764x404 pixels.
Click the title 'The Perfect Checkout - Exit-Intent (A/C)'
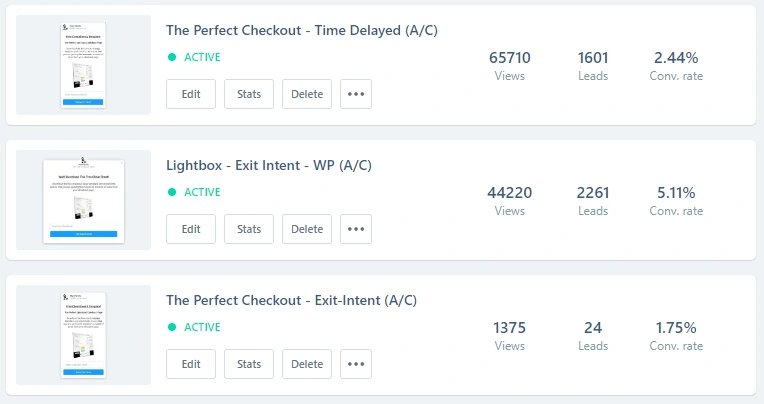tap(291, 300)
